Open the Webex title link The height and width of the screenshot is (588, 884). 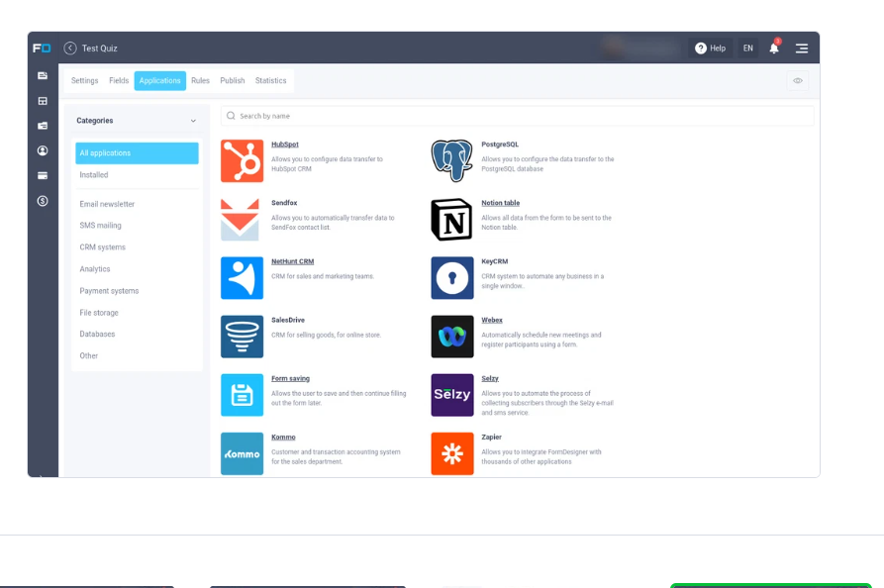click(492, 320)
